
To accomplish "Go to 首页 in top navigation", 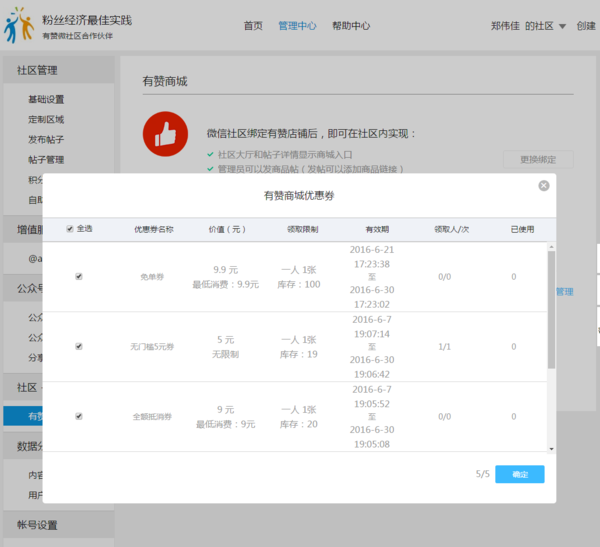I will pyautogui.click(x=253, y=26).
